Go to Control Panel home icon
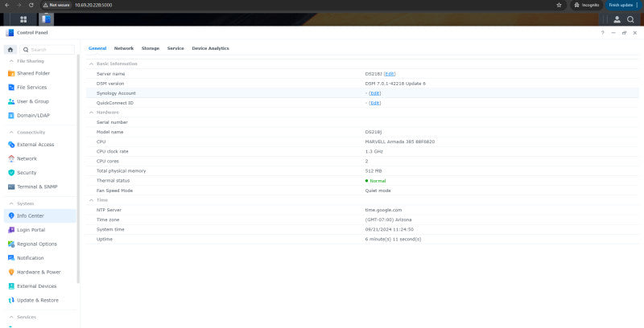 (10, 50)
